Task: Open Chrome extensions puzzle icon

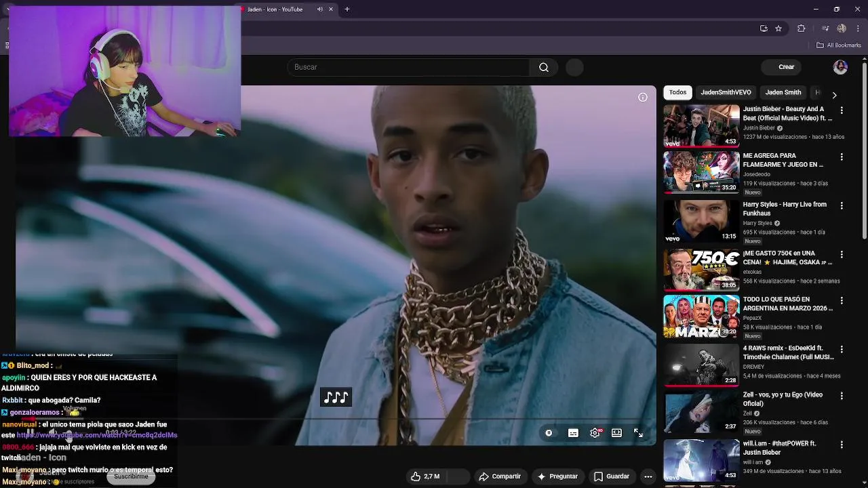Action: coord(802,28)
